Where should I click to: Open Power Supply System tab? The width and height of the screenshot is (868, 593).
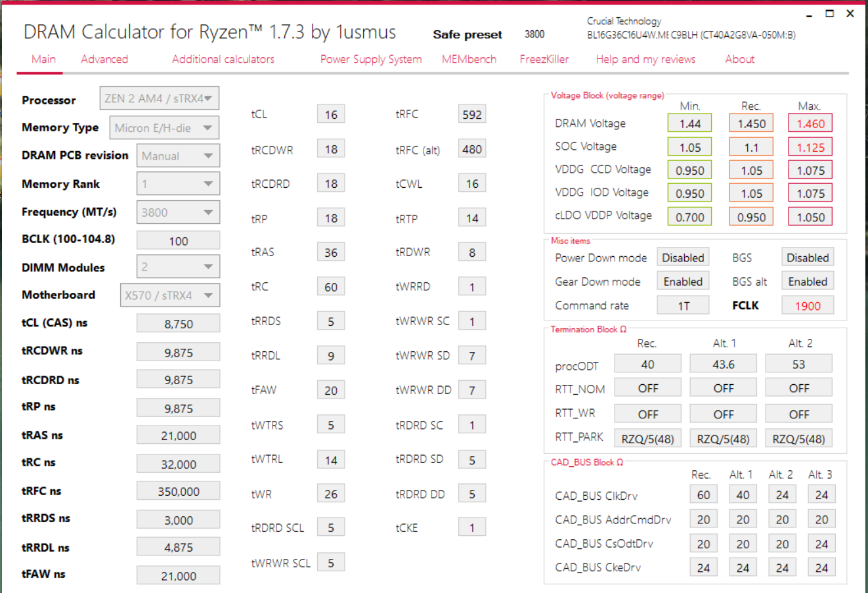[371, 59]
